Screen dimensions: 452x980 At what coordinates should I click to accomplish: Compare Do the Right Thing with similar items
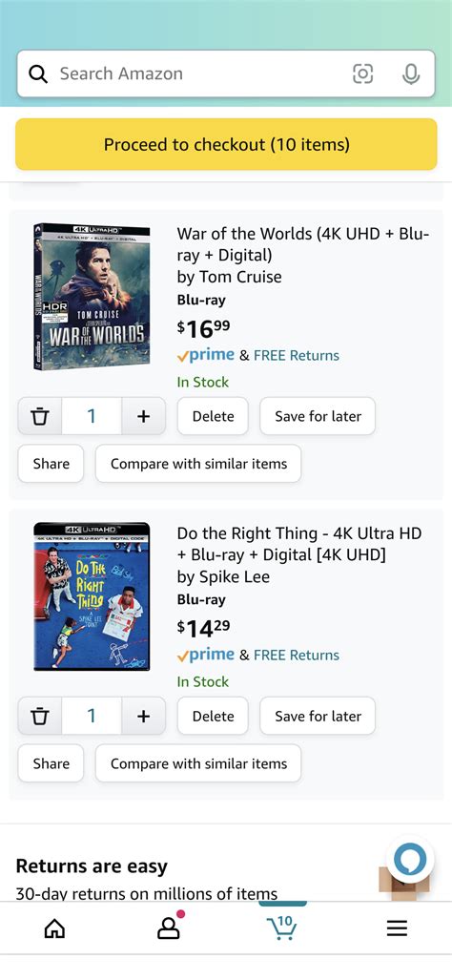(198, 763)
